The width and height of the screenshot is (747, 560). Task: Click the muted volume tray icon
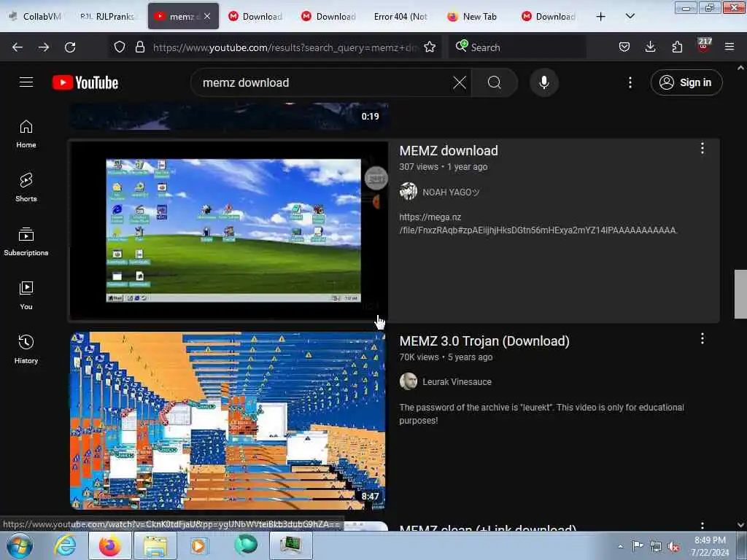673,546
